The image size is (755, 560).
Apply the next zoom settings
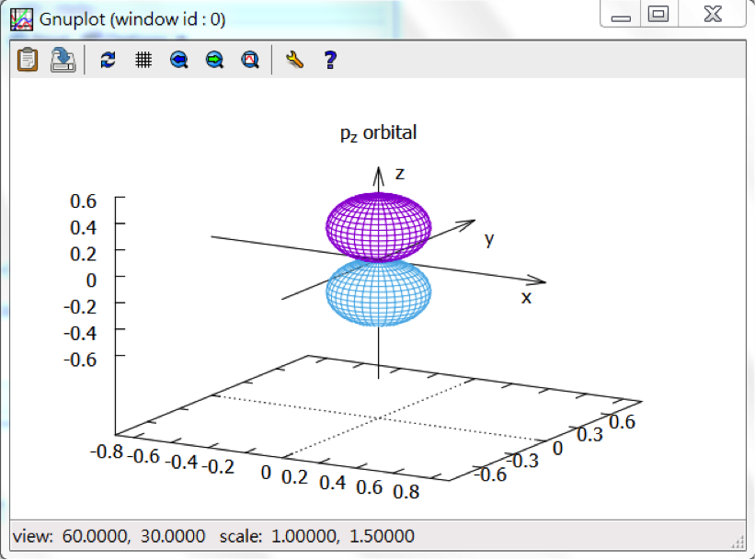click(215, 61)
